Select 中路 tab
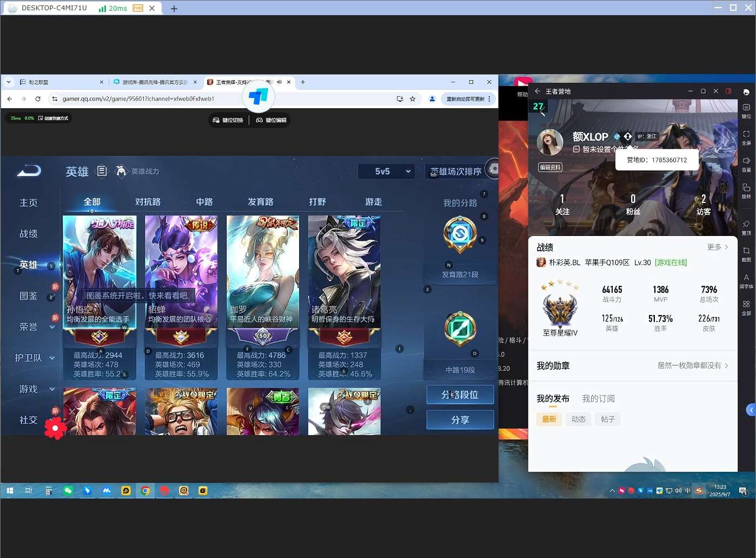Image resolution: width=756 pixels, height=558 pixels. (x=204, y=201)
